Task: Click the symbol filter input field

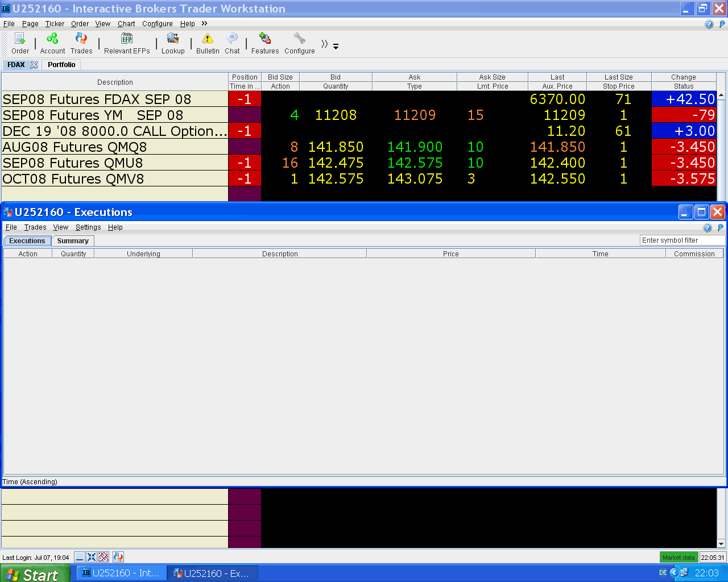Action: [x=682, y=240]
